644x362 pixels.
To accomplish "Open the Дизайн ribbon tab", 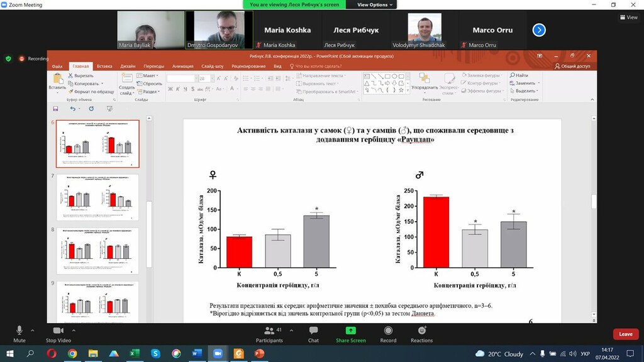I will tap(128, 66).
